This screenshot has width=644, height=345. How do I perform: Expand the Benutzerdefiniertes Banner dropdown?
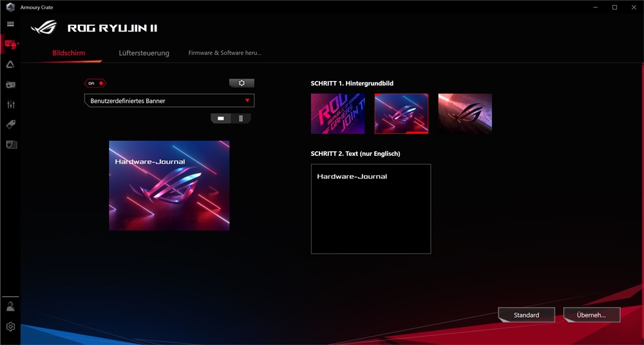169,100
